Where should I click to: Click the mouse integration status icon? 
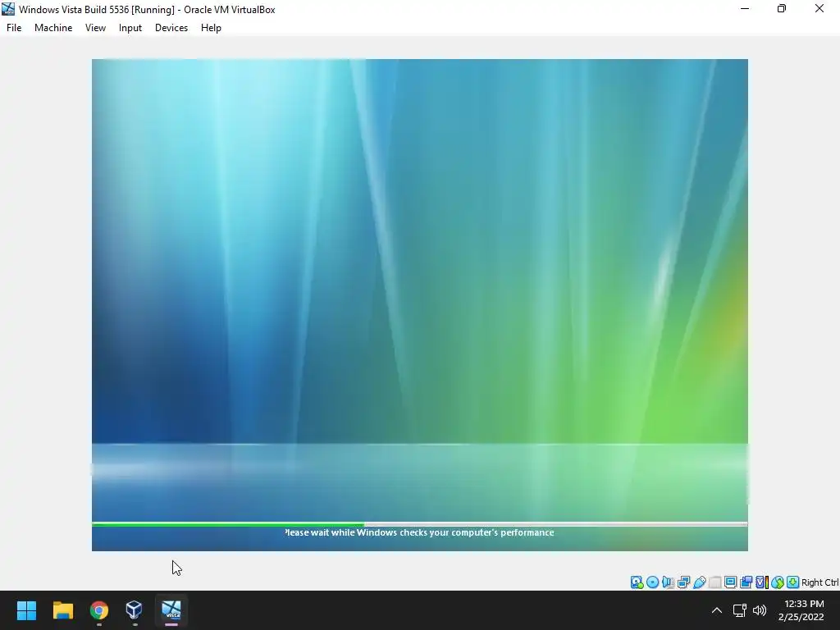pyautogui.click(x=778, y=582)
